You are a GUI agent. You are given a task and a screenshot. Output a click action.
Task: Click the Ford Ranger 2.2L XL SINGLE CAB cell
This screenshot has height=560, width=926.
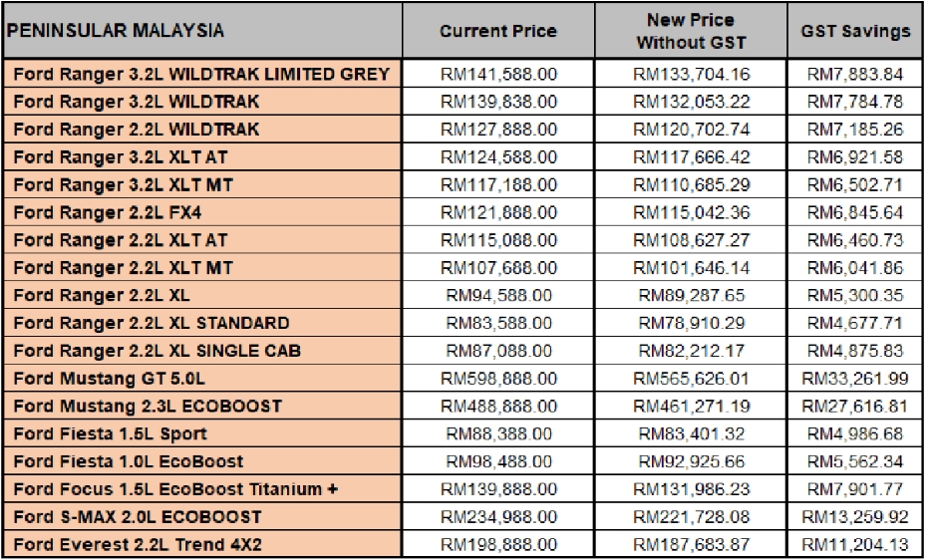click(202, 351)
